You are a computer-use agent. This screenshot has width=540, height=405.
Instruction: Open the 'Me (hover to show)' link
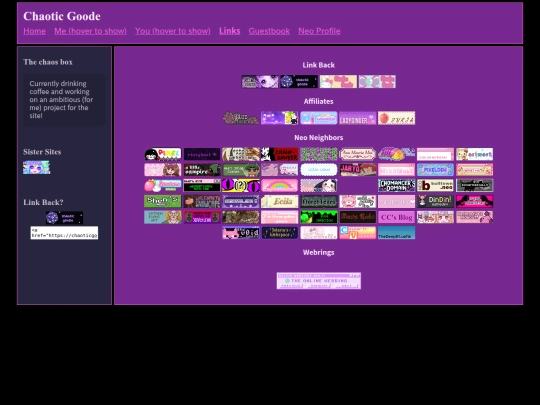click(x=90, y=31)
